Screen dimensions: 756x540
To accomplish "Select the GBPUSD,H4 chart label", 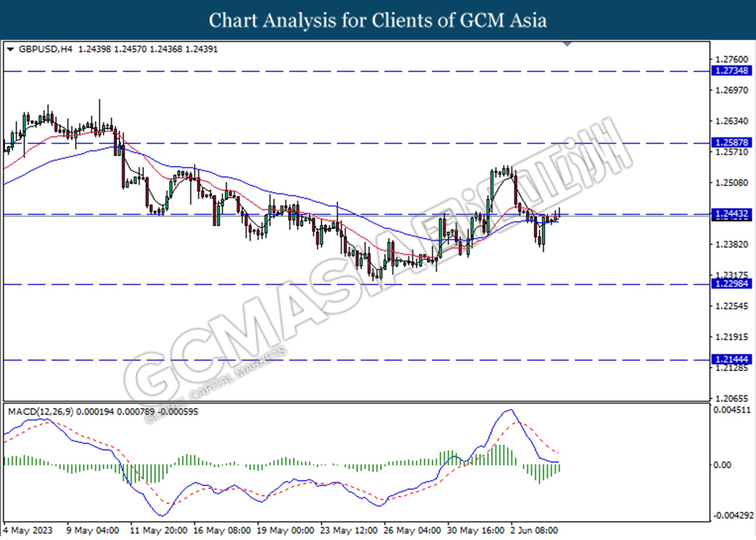I will point(45,49).
